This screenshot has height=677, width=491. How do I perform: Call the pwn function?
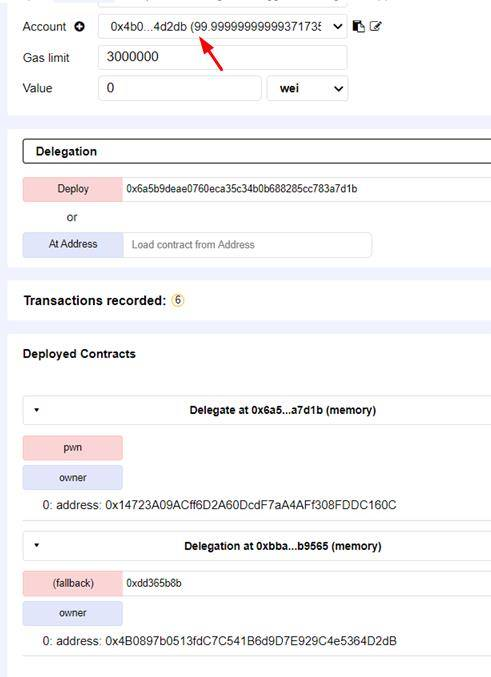(73, 448)
